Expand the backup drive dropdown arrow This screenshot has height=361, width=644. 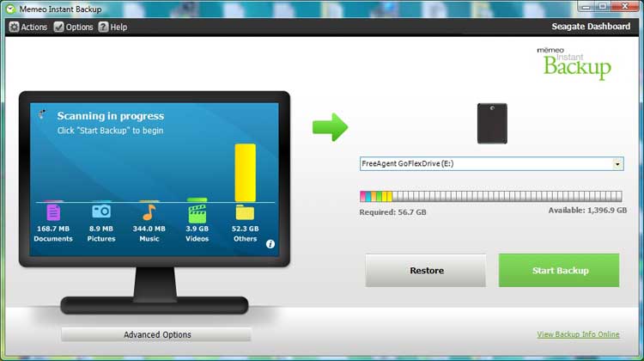(x=617, y=164)
